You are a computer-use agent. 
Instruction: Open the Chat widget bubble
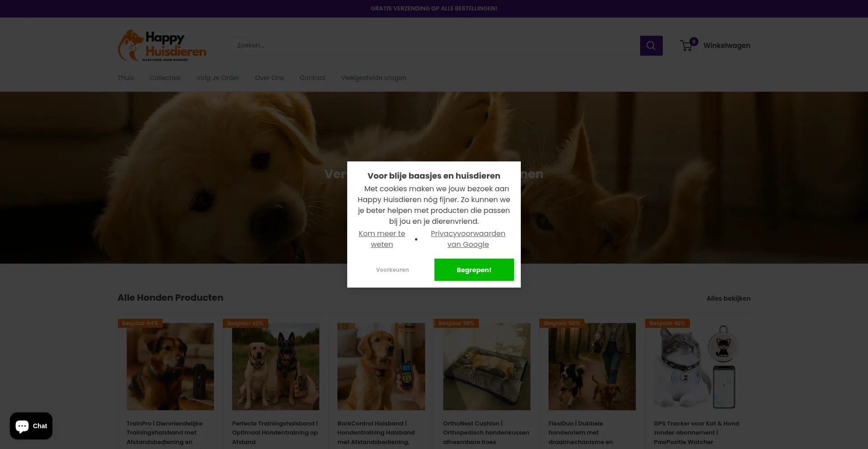tap(31, 426)
